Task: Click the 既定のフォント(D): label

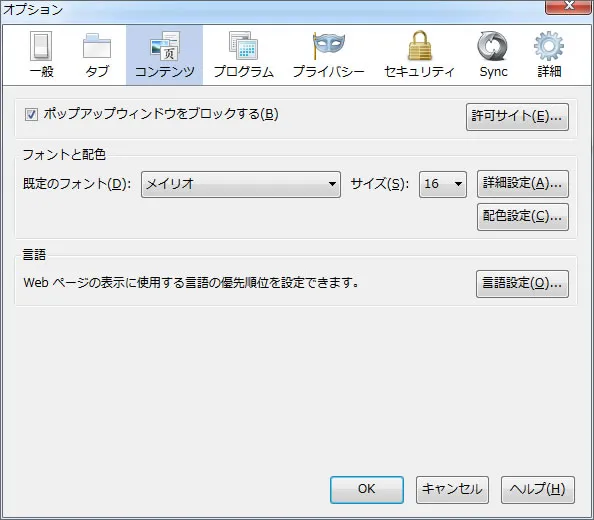Action: tap(77, 184)
